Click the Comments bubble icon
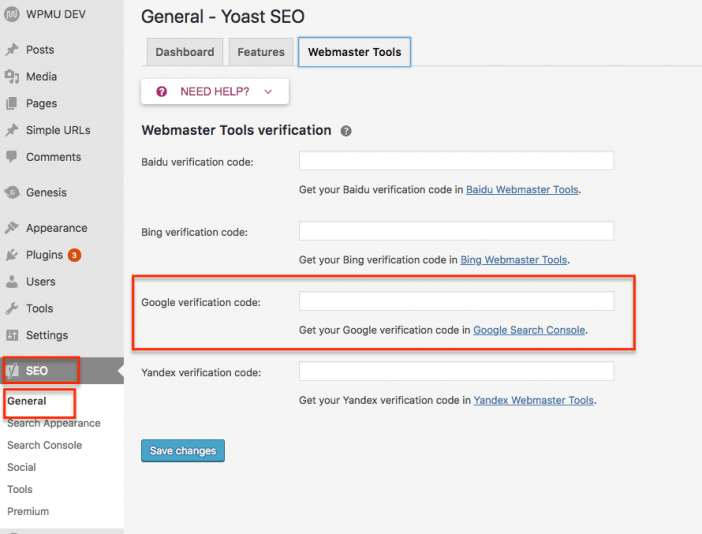702x534 pixels. click(x=12, y=157)
